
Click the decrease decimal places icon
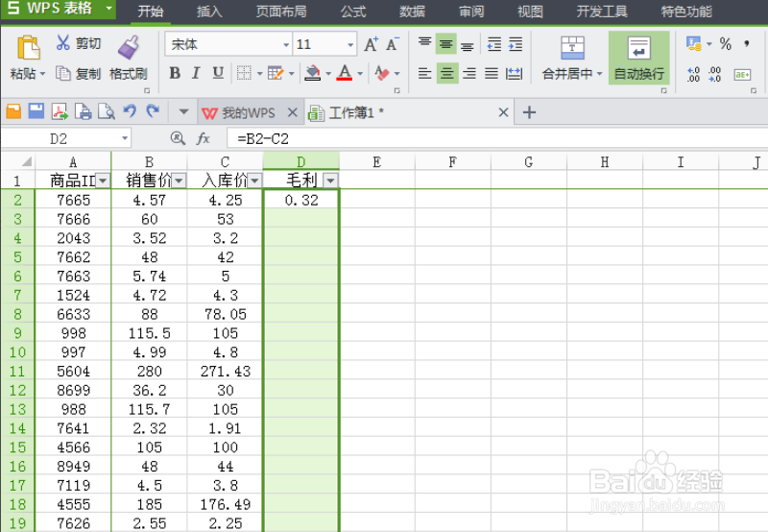[714, 74]
